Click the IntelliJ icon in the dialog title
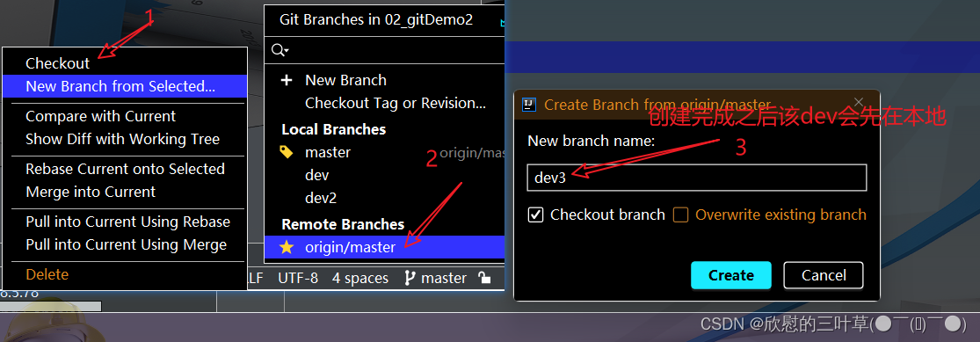980x342 pixels. [x=528, y=105]
